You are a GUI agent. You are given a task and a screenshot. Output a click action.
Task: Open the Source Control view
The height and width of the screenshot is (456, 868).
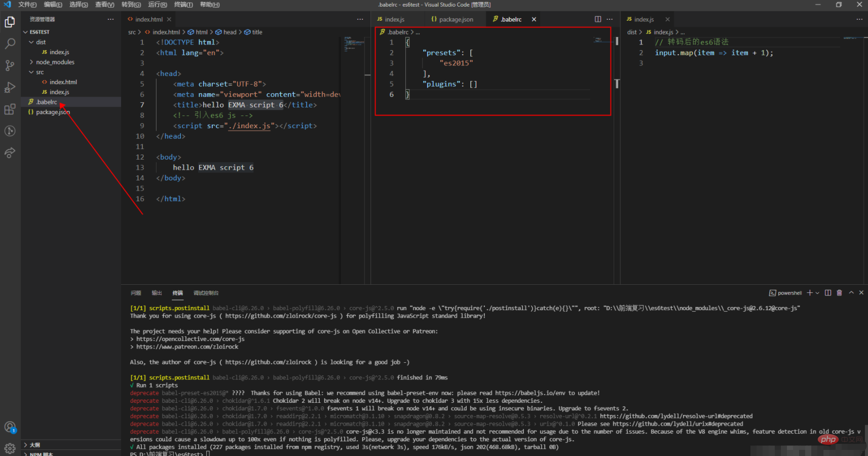pos(10,65)
